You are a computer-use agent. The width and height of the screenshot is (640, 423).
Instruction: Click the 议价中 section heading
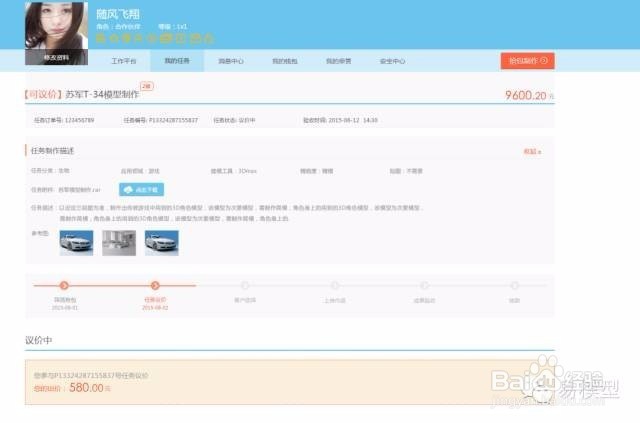click(38, 340)
